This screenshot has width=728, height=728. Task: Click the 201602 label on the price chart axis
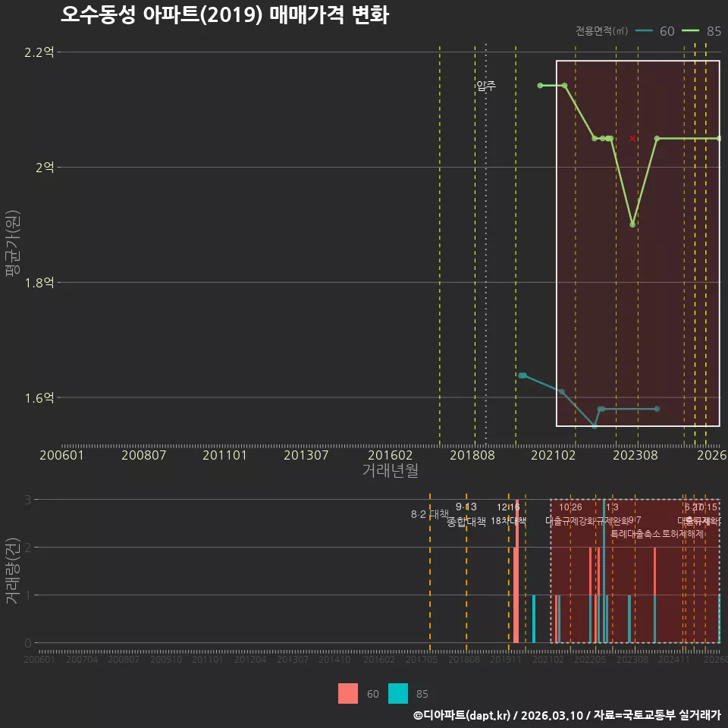[390, 455]
